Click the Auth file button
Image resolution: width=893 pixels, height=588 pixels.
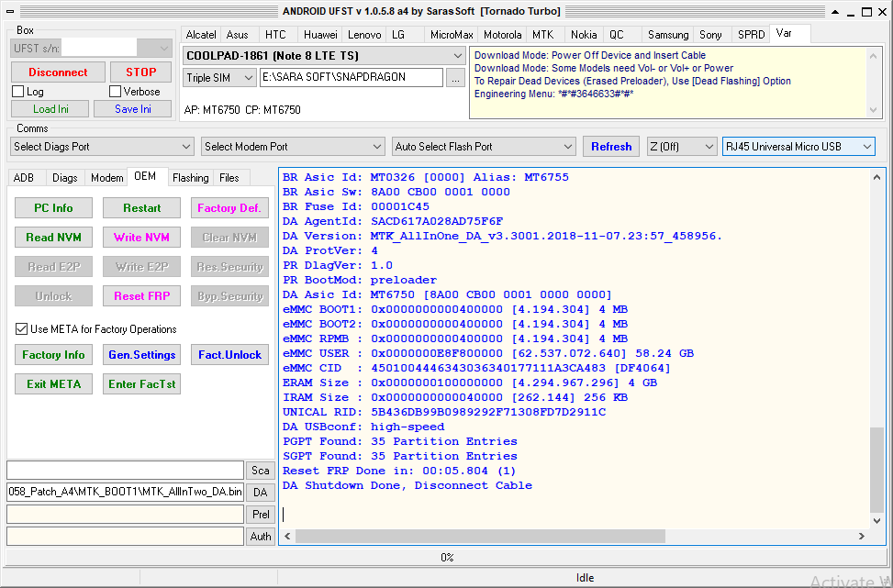click(261, 537)
